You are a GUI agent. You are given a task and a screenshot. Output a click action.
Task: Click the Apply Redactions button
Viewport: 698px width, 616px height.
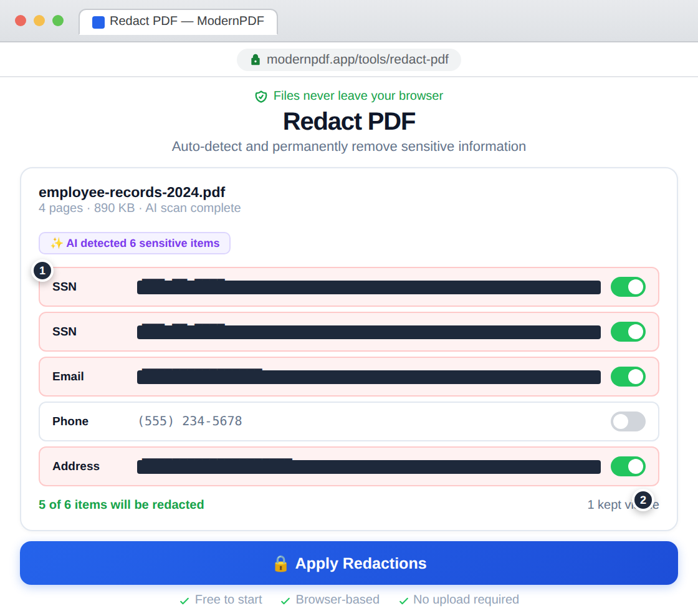[x=349, y=563]
